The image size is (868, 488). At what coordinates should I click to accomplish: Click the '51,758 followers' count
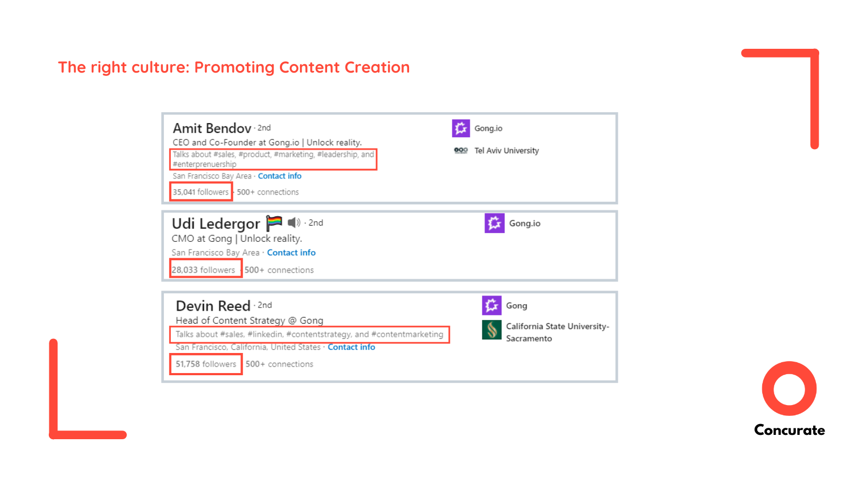(206, 364)
